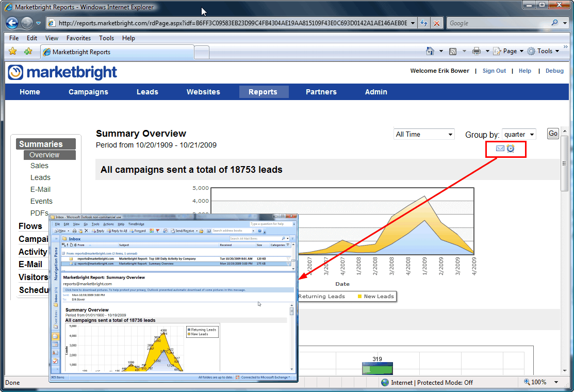This screenshot has width=574, height=392.
Task: Click the browser Back arrow button
Action: pyautogui.click(x=12, y=23)
